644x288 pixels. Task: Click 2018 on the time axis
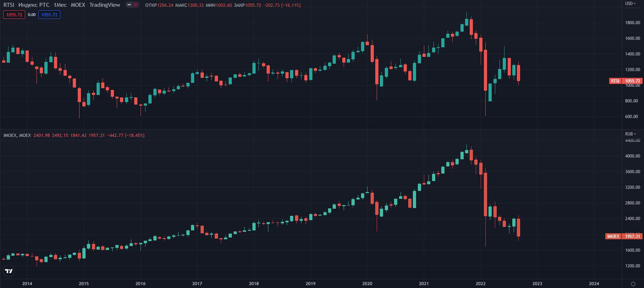(x=254, y=284)
